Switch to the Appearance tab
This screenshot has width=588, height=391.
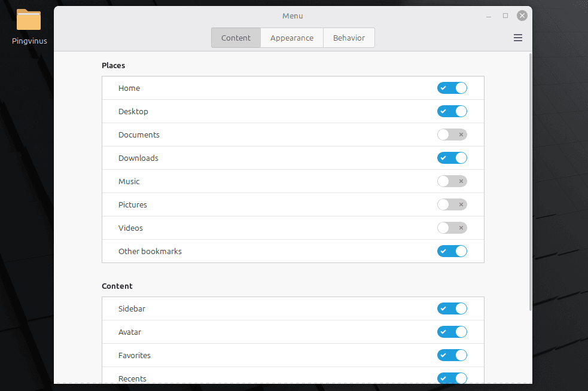click(x=292, y=38)
